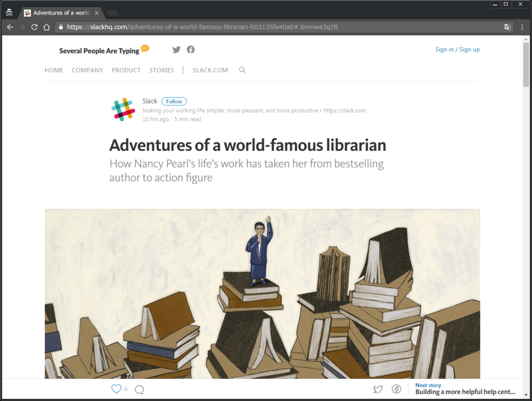The width and height of the screenshot is (532, 401).
Task: Open the STORIES nav item
Action: [162, 70]
